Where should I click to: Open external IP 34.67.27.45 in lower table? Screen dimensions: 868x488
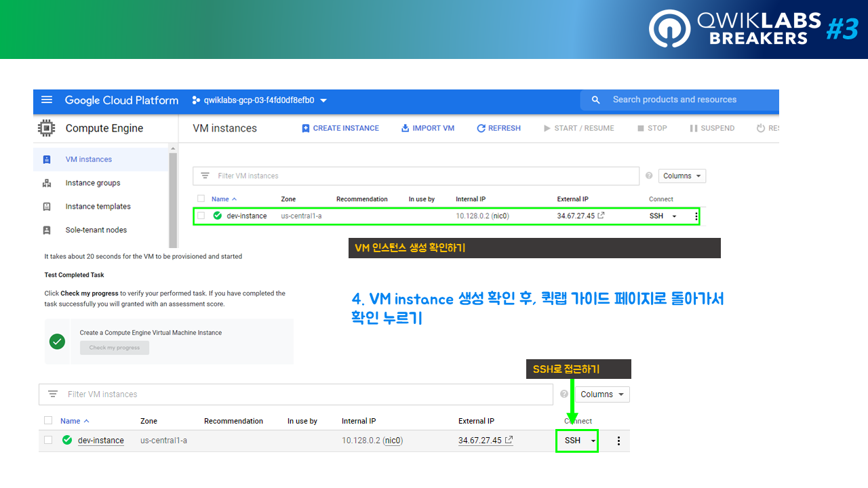tap(486, 441)
